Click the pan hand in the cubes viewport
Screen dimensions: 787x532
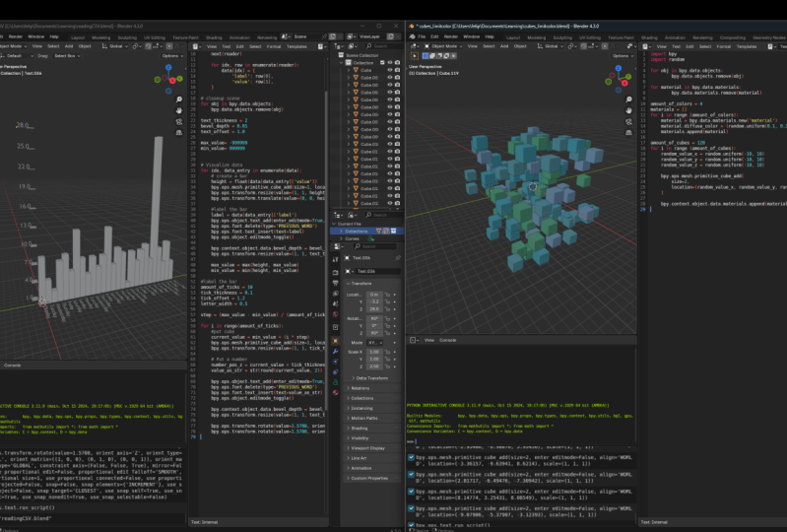tap(628, 110)
